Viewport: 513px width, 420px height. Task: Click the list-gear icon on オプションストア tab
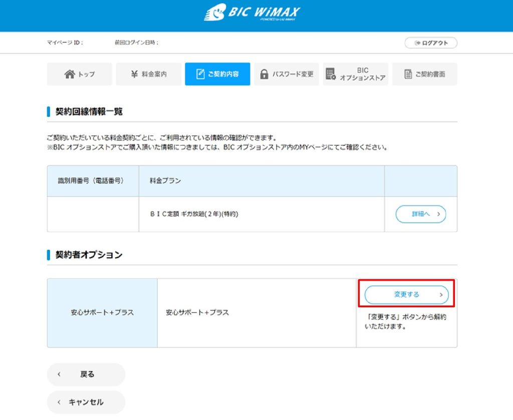click(x=331, y=74)
